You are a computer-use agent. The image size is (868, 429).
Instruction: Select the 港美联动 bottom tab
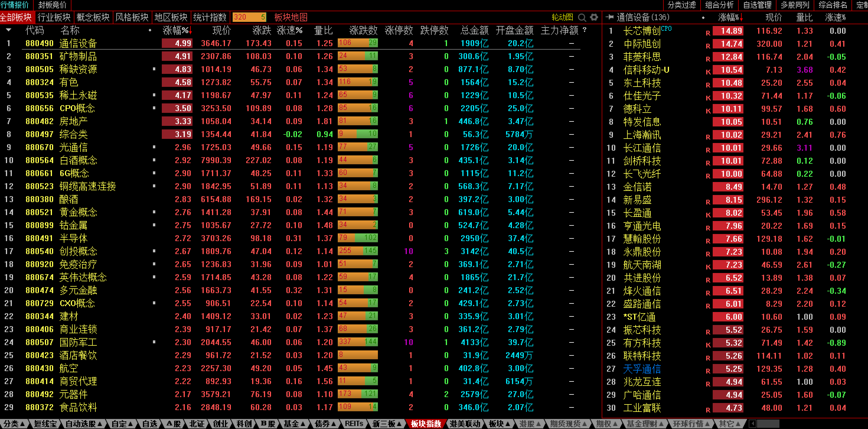465,424
